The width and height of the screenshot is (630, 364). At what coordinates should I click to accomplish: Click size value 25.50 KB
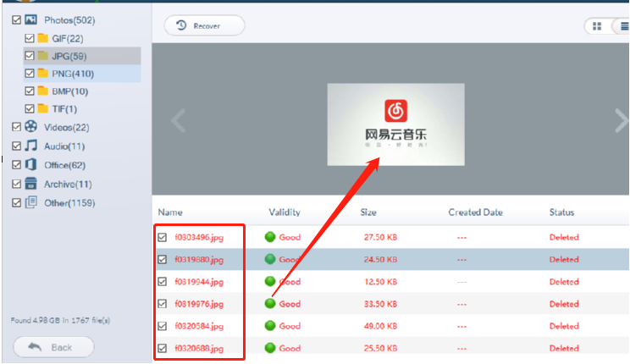(x=380, y=348)
